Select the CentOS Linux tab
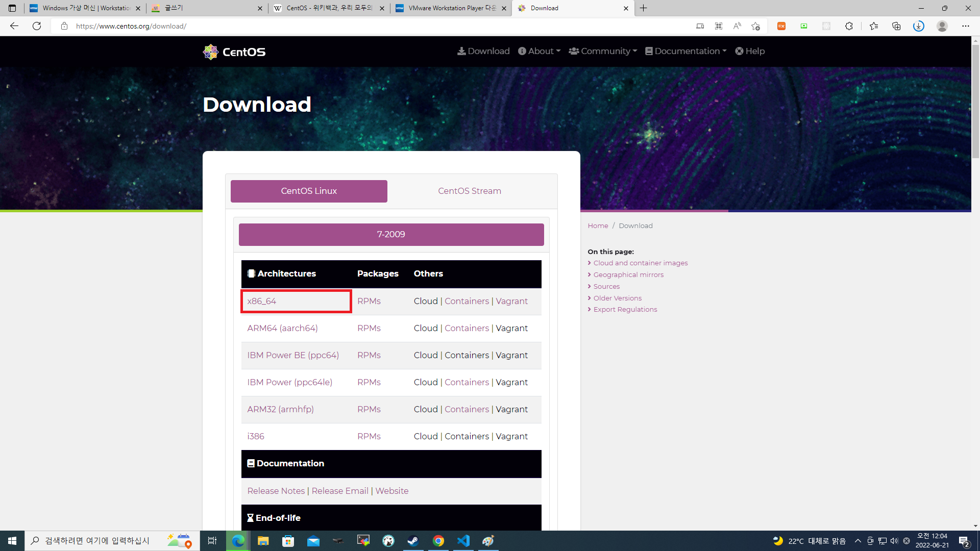The image size is (980, 551). (x=309, y=191)
